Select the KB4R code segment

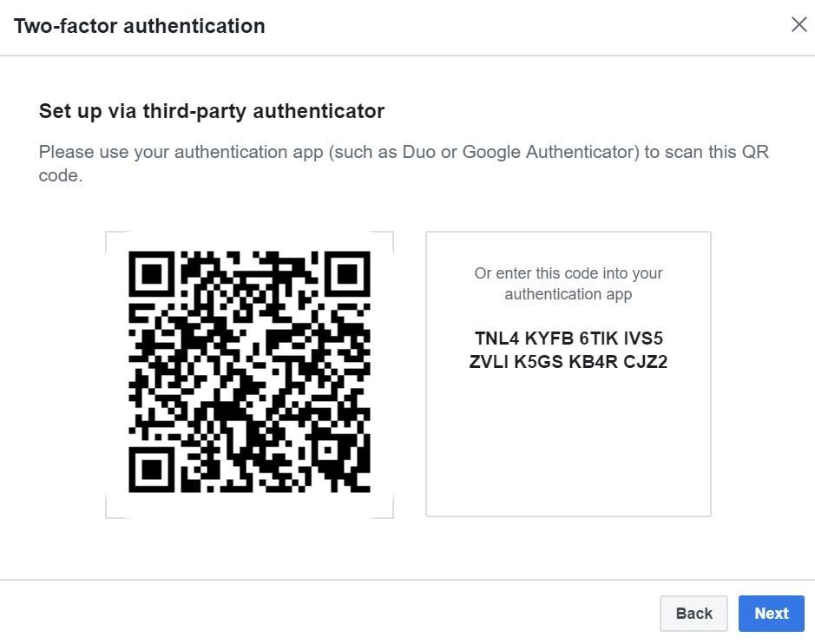pyautogui.click(x=593, y=362)
